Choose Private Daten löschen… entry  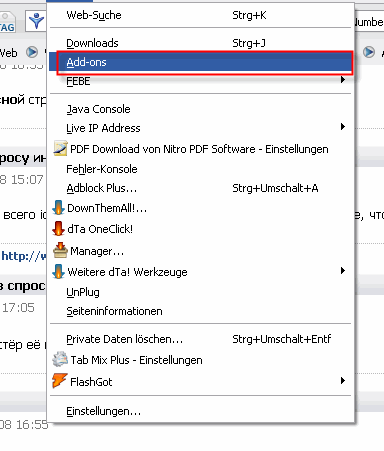coord(200,339)
